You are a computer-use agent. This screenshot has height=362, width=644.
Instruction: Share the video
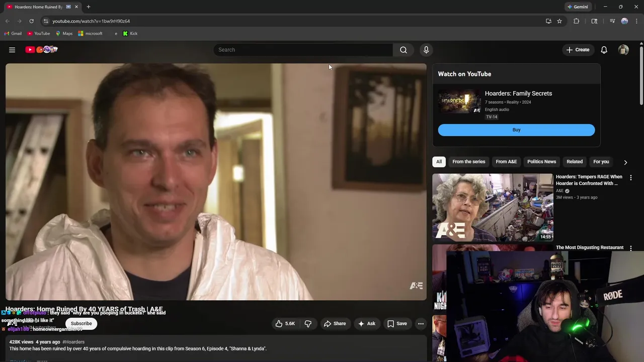click(335, 324)
